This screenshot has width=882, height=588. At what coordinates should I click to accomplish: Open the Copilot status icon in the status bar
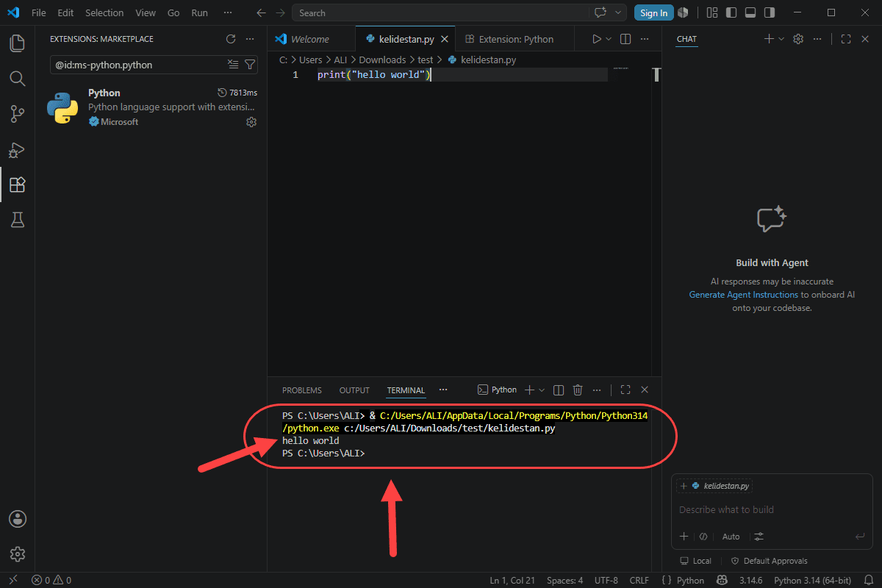coord(722,581)
